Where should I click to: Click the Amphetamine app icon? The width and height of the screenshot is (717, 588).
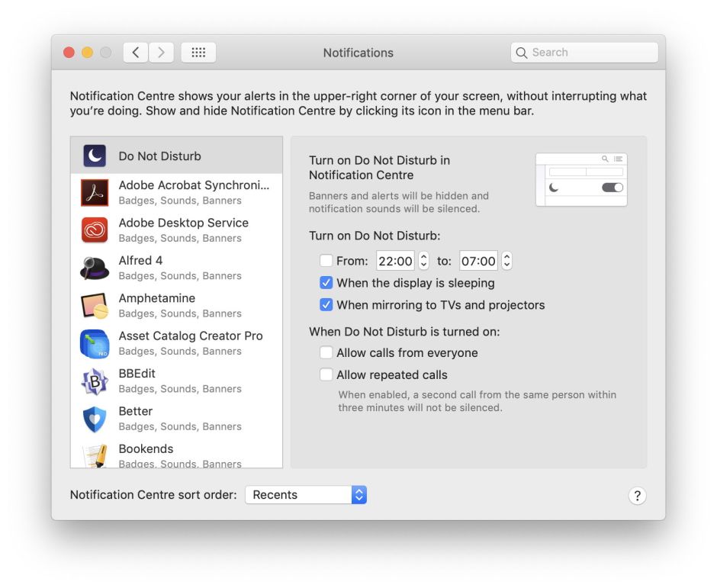[95, 306]
